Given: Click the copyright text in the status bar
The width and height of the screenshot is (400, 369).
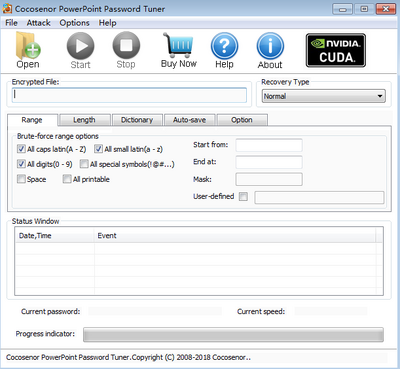Looking at the screenshot, I should 128,357.
